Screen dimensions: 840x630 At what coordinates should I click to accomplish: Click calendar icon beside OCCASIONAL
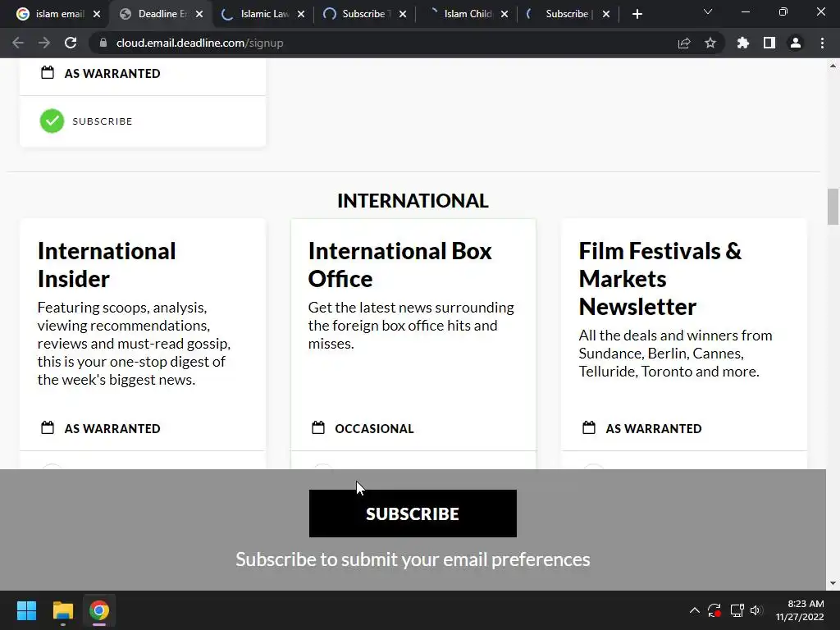[318, 427]
